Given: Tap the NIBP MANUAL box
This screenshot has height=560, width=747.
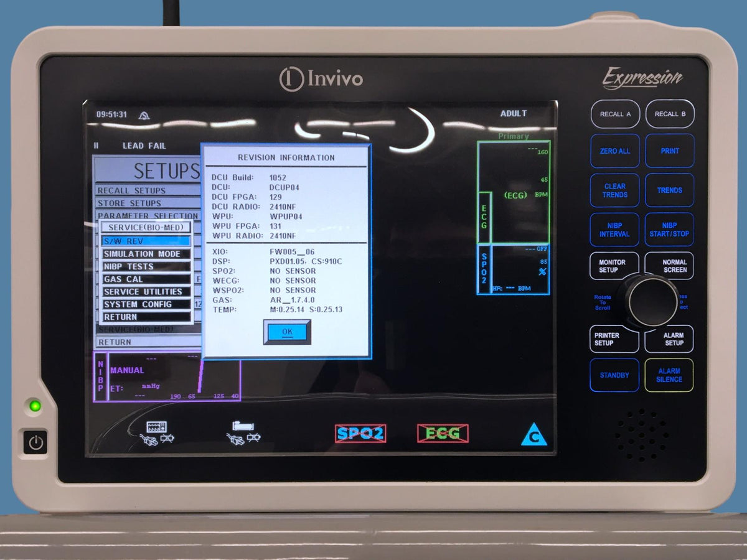Looking at the screenshot, I should (167, 376).
